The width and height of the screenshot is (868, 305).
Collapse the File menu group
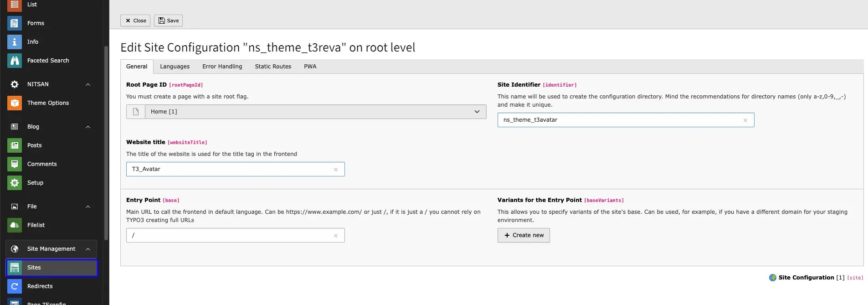[88, 207]
